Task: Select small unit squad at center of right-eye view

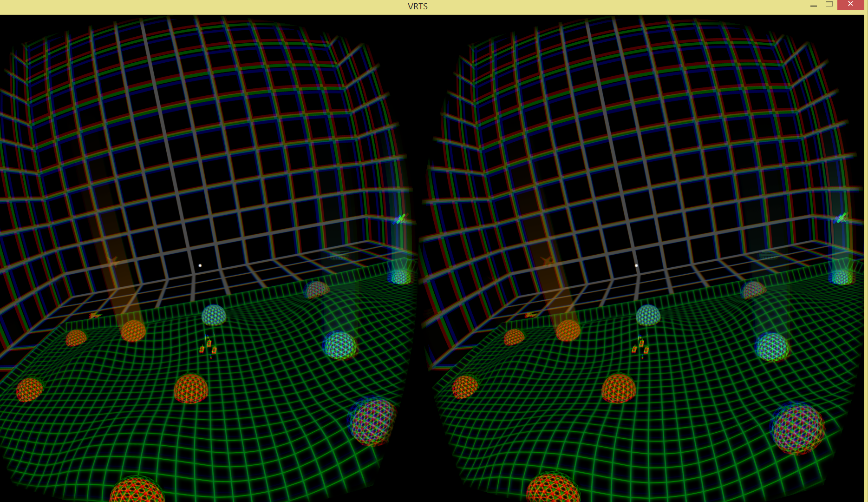Action: pyautogui.click(x=640, y=346)
